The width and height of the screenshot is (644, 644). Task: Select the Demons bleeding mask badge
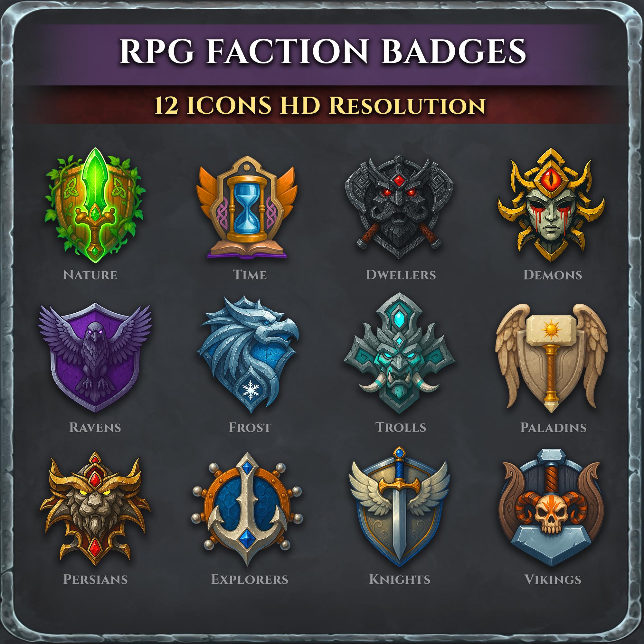tap(551, 206)
